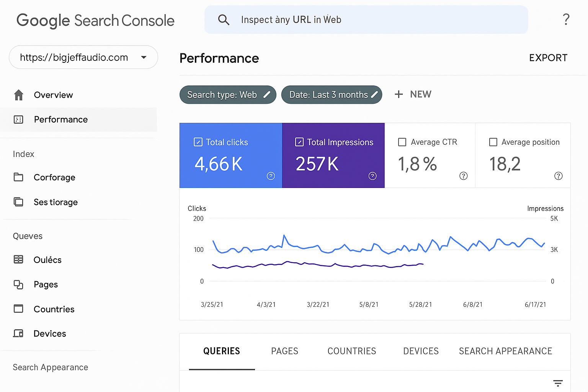This screenshot has width=588, height=392.
Task: Edit the Search type: Web filter chip
Action: pyautogui.click(x=228, y=95)
